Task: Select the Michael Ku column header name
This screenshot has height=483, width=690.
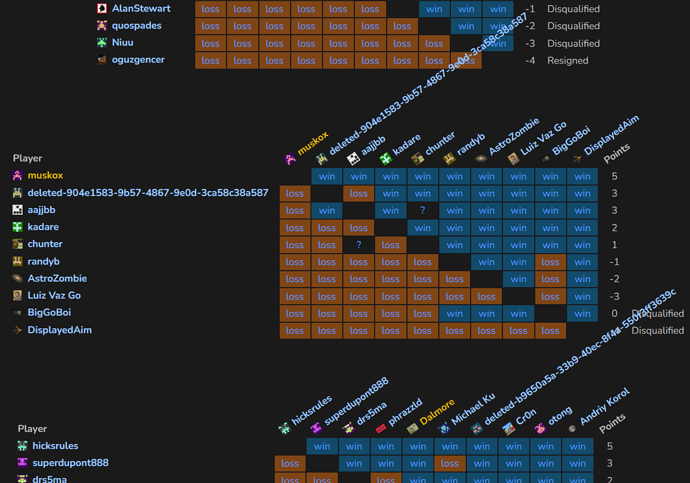Action: [x=472, y=404]
